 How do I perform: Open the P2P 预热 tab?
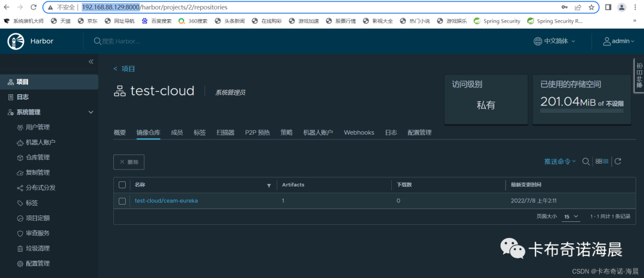click(258, 132)
